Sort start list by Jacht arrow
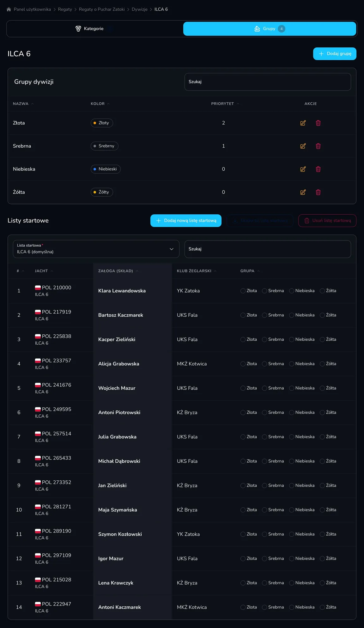 [52, 271]
